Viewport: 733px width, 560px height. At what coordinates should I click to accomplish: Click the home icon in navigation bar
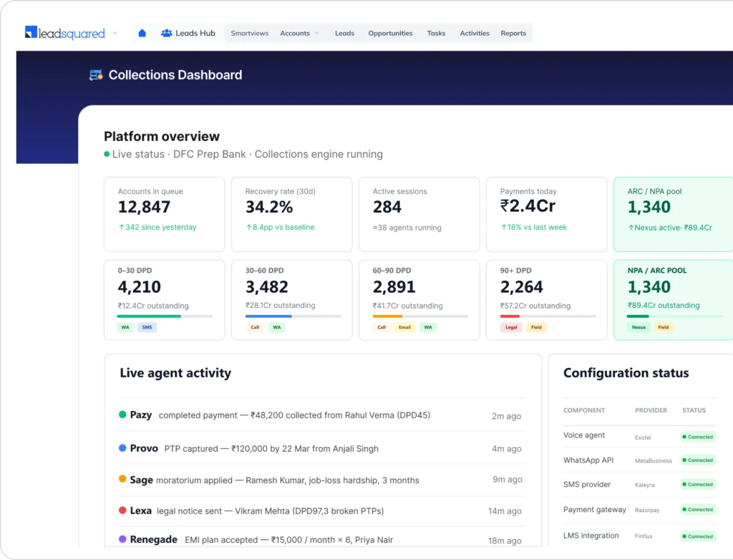[x=142, y=33]
